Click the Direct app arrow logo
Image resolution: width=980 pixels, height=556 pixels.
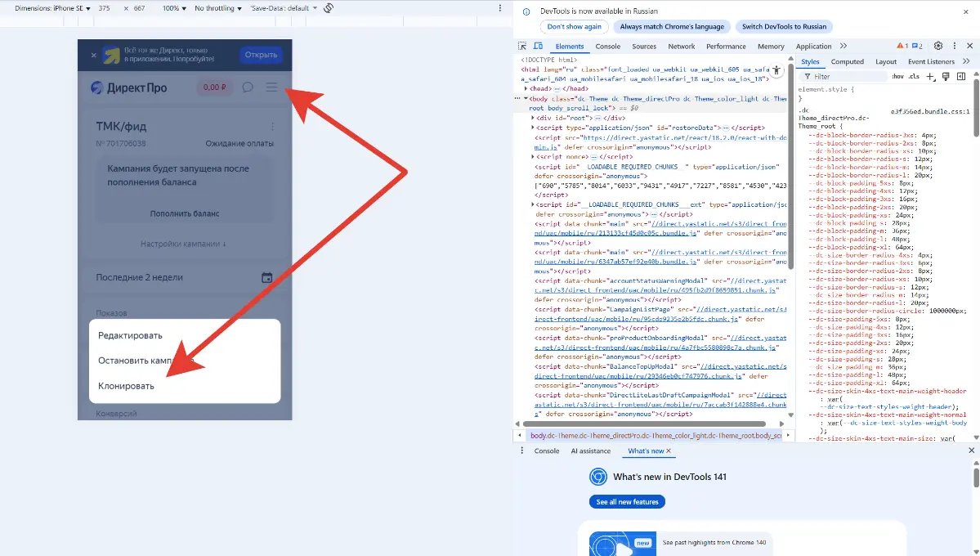coord(112,55)
